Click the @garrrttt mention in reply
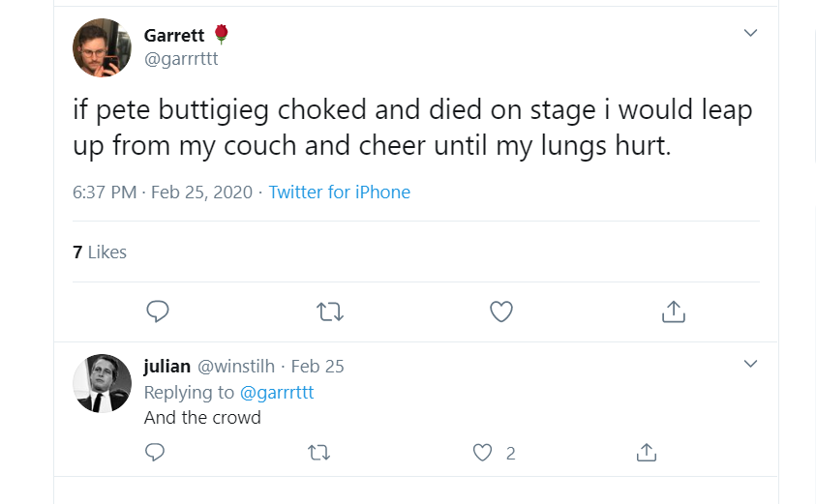 (277, 392)
